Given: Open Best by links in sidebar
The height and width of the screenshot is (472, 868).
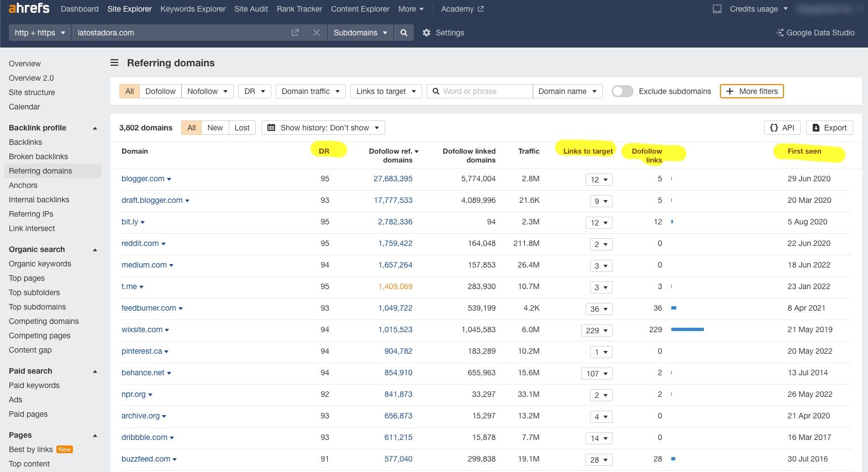Looking at the screenshot, I should [x=31, y=449].
